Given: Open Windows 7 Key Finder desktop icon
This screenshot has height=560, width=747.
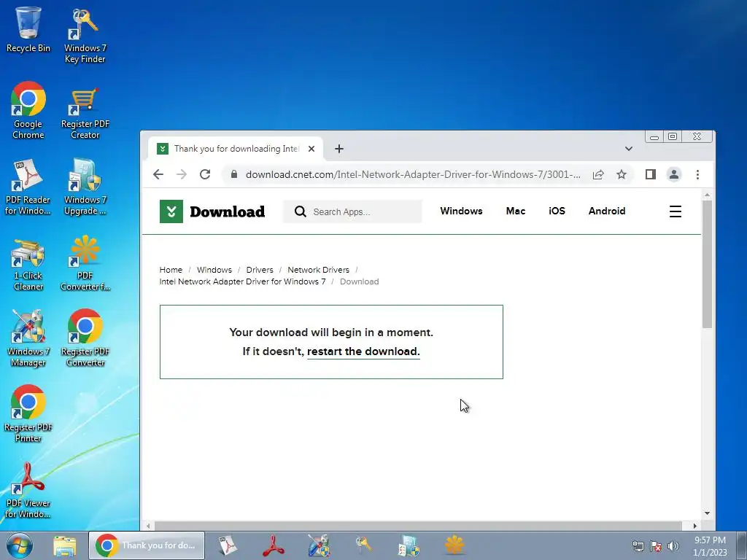Looking at the screenshot, I should [85, 36].
